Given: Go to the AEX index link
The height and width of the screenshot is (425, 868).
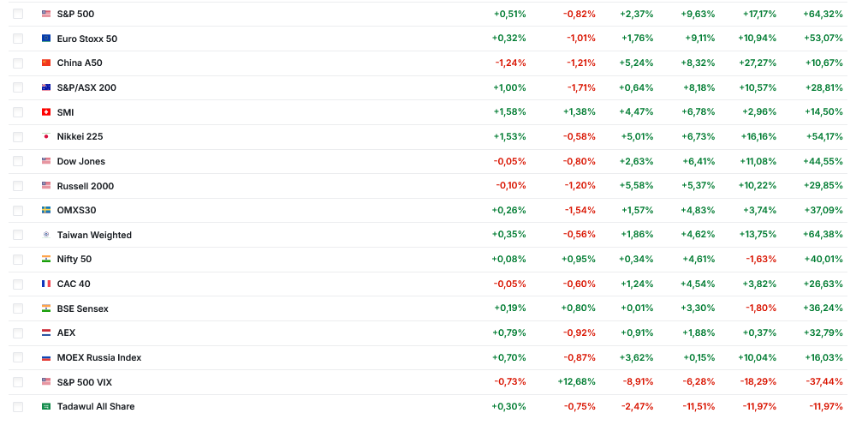Looking at the screenshot, I should tap(66, 332).
